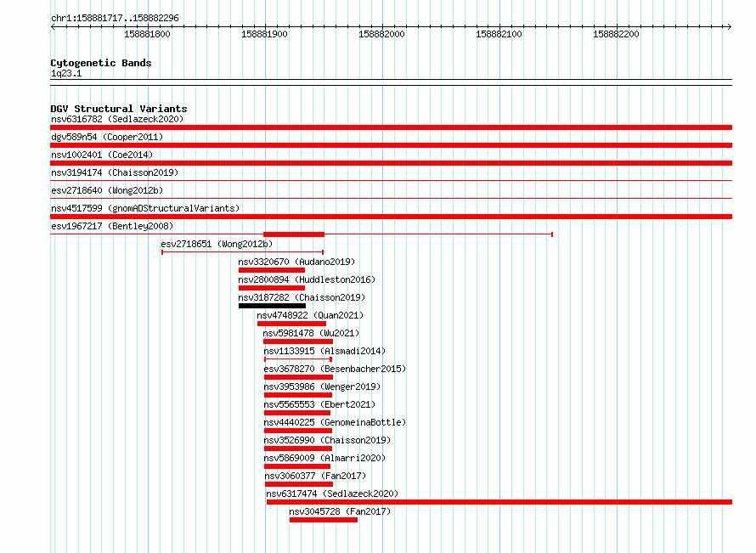Click the red bar under nsv5565553
Image resolution: width=756 pixels, height=553 pixels.
pyautogui.click(x=297, y=413)
